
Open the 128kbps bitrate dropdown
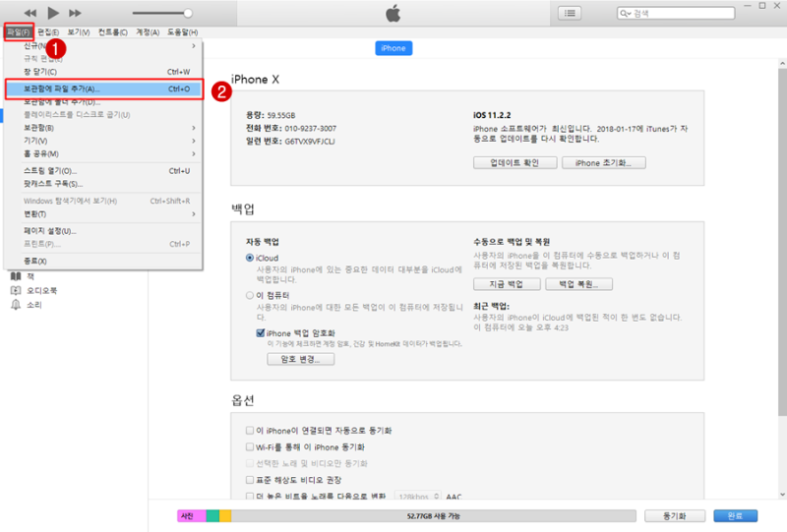click(418, 496)
